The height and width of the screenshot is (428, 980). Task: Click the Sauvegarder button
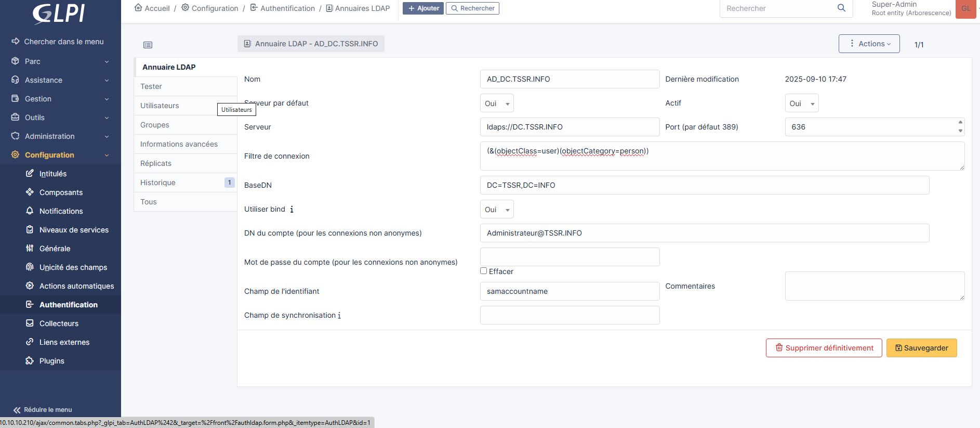921,348
